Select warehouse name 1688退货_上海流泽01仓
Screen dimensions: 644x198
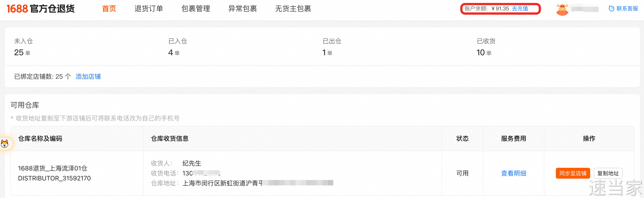(53, 168)
